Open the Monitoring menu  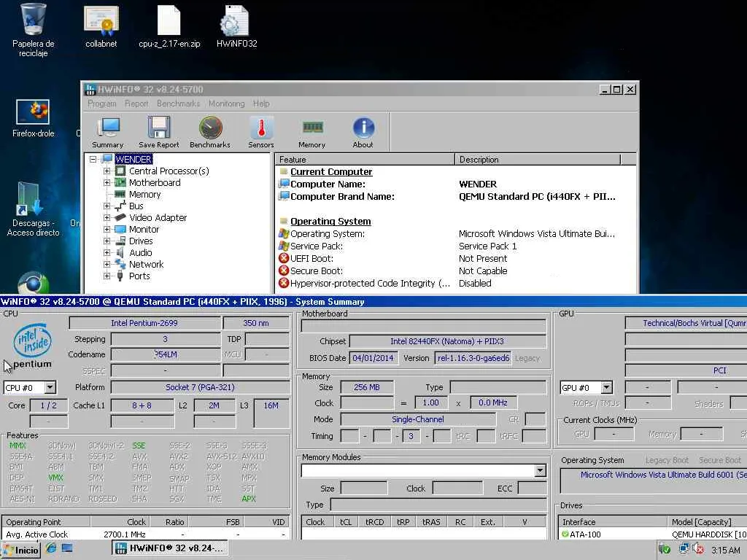pos(226,104)
